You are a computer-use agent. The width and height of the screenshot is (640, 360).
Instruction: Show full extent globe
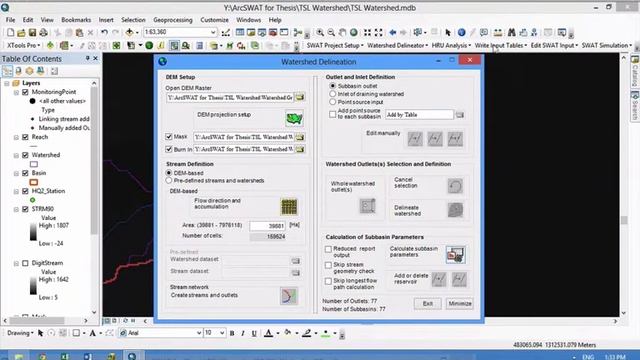[x=353, y=33]
